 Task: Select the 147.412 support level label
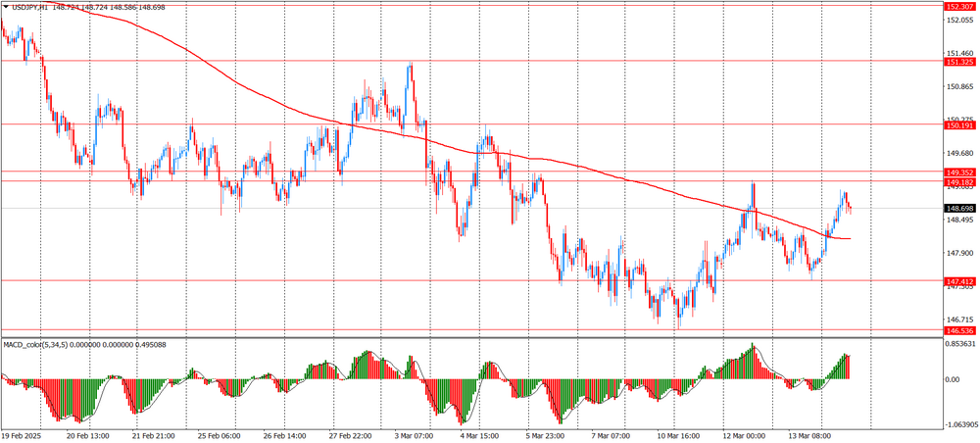pyautogui.click(x=958, y=281)
